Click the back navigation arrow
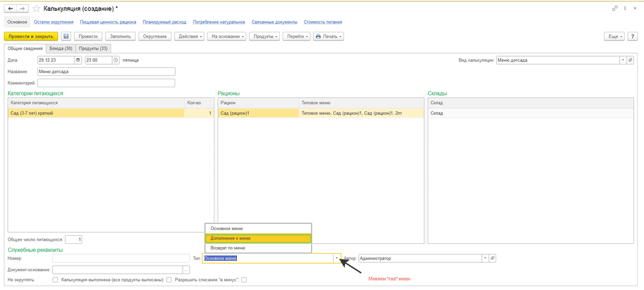 click(11, 9)
